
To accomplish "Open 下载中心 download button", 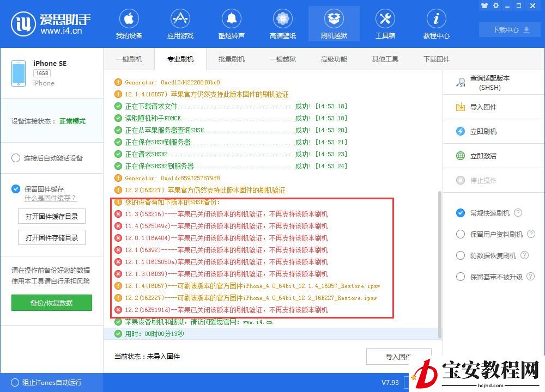I will coord(511,29).
